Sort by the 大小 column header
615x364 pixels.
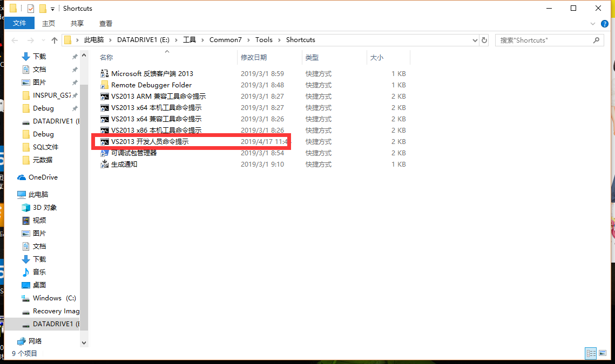[376, 57]
